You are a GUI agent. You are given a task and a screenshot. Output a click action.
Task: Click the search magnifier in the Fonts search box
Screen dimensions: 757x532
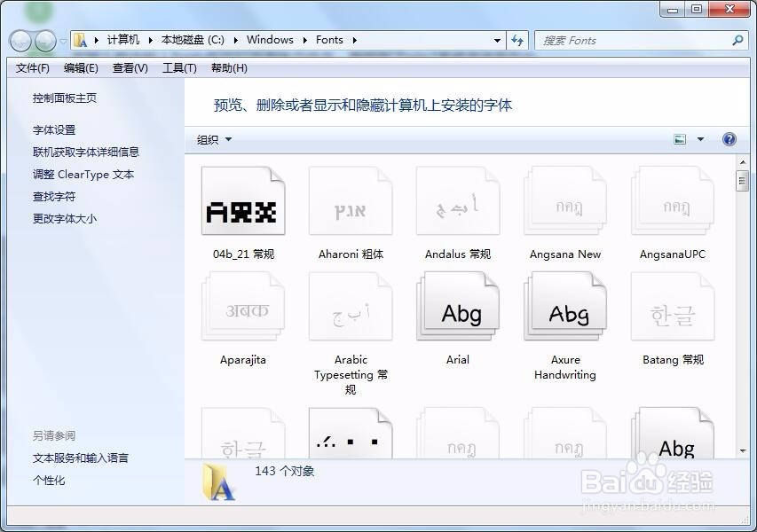[x=737, y=40]
